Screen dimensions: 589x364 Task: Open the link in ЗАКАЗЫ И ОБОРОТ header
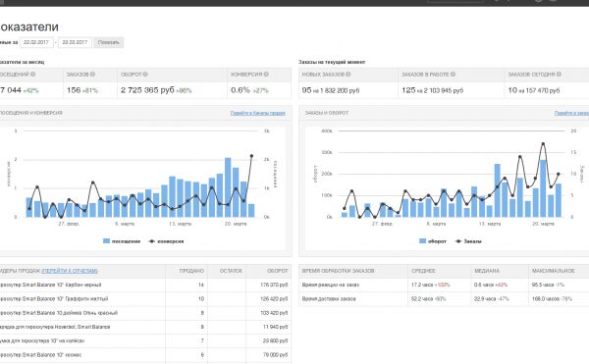[x=571, y=113]
